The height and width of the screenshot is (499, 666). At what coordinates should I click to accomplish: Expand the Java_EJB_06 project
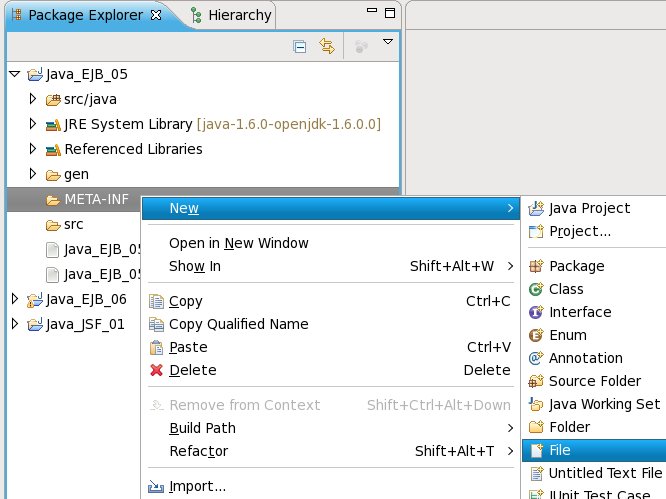coord(14,299)
